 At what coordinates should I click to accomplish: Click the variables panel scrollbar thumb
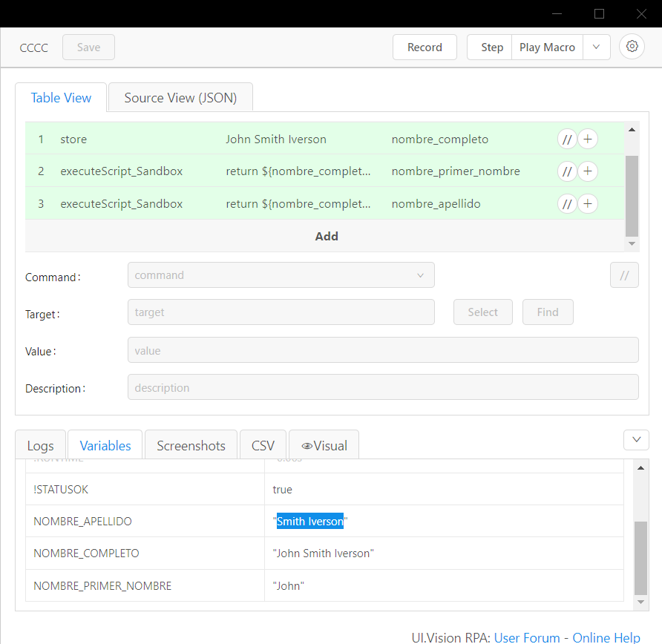pyautogui.click(x=641, y=556)
